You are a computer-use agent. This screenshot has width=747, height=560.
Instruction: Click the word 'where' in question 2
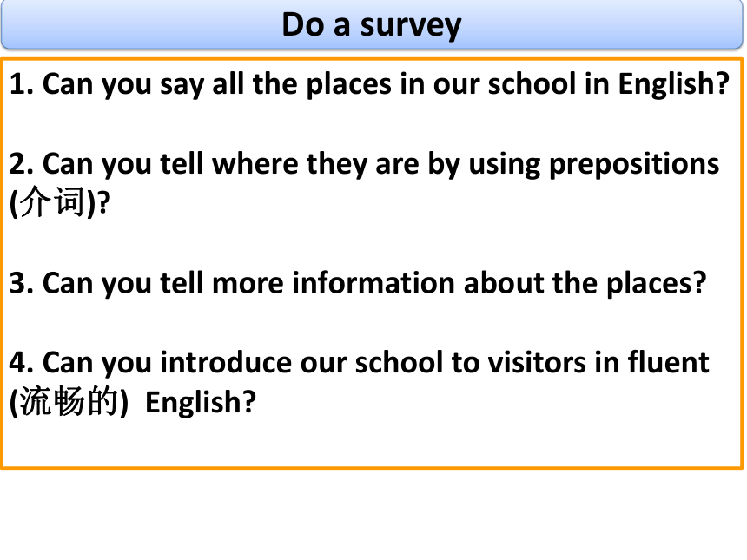click(255, 164)
